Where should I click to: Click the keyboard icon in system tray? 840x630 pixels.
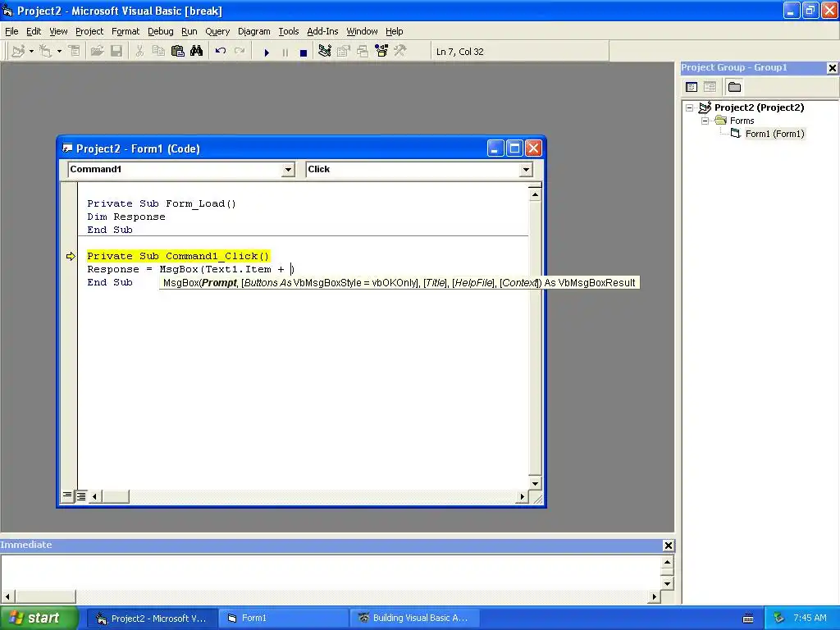[x=748, y=619]
